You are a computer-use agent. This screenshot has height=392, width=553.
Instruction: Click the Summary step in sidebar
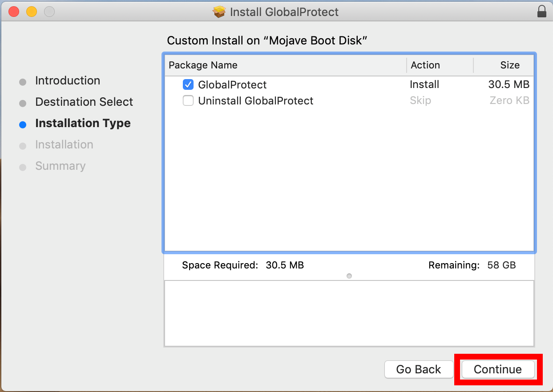(x=60, y=166)
